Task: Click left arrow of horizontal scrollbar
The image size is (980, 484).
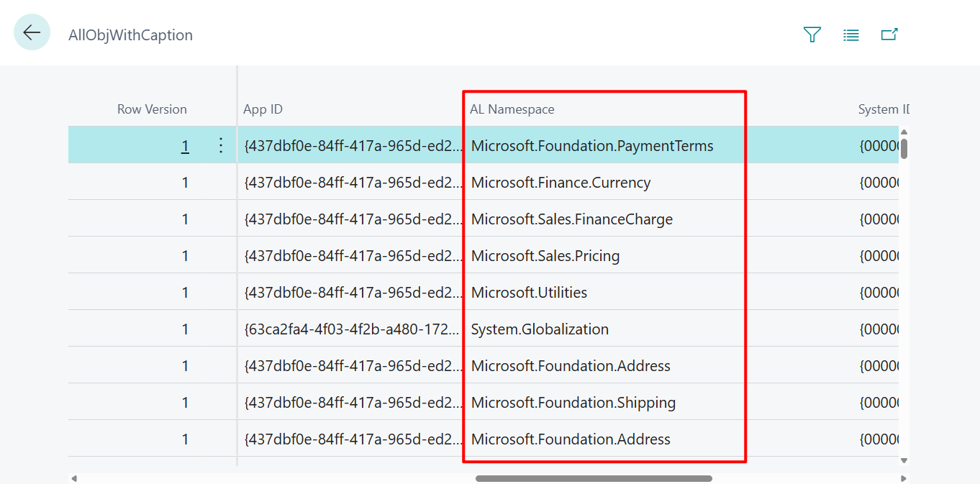Action: click(73, 478)
